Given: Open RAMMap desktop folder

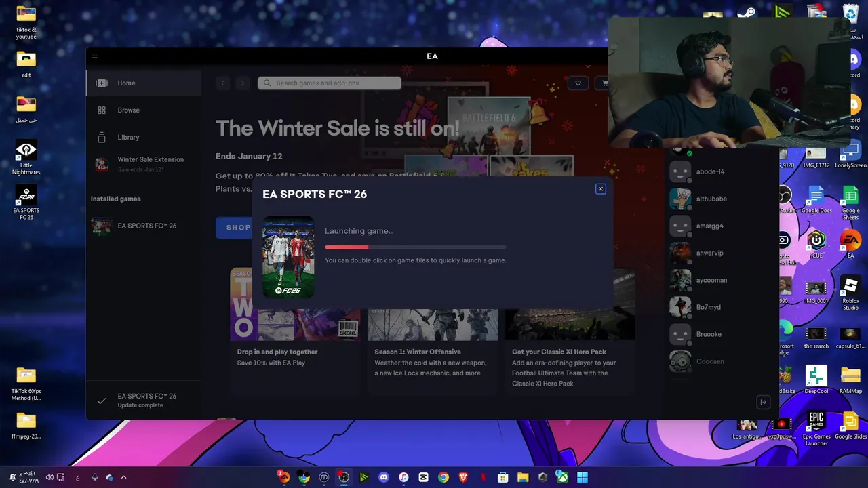Looking at the screenshot, I should point(850,380).
